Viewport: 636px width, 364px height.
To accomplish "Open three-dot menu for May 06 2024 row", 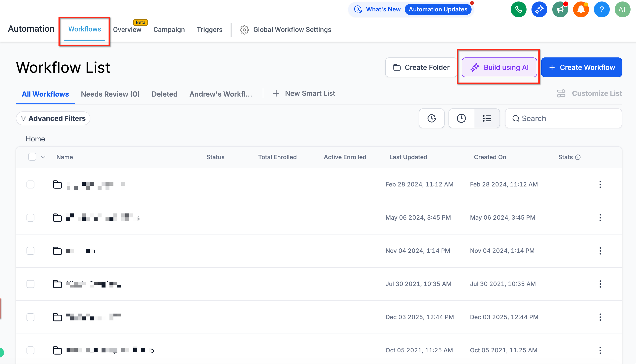I will point(600,218).
